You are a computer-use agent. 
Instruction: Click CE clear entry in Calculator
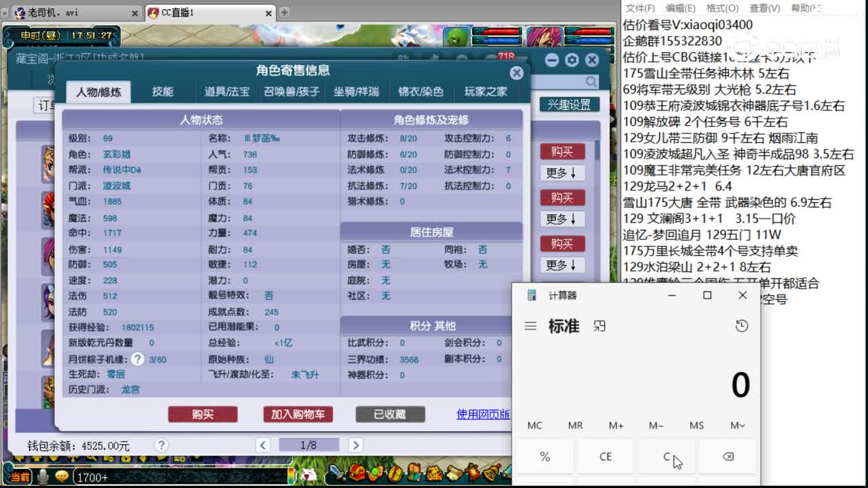(606, 457)
